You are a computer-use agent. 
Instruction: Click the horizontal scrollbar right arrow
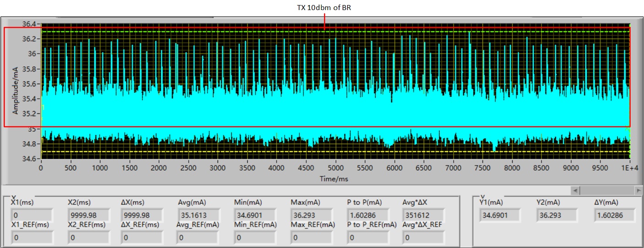(639, 190)
